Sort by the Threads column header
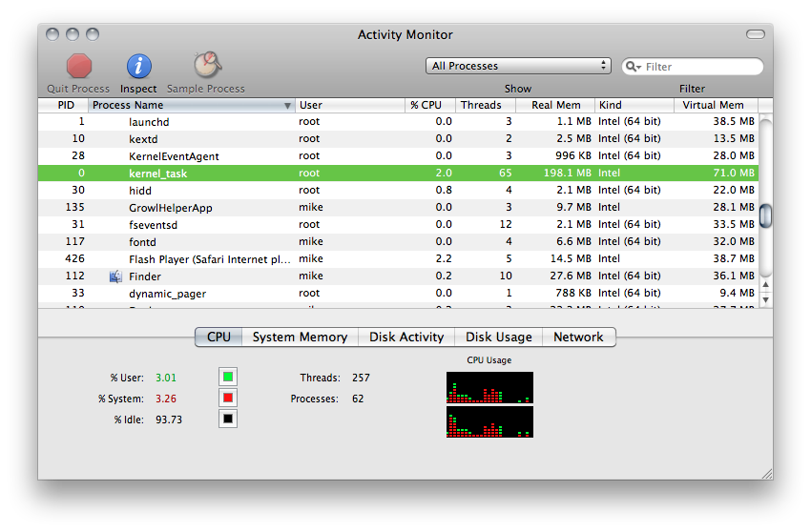 click(x=486, y=105)
